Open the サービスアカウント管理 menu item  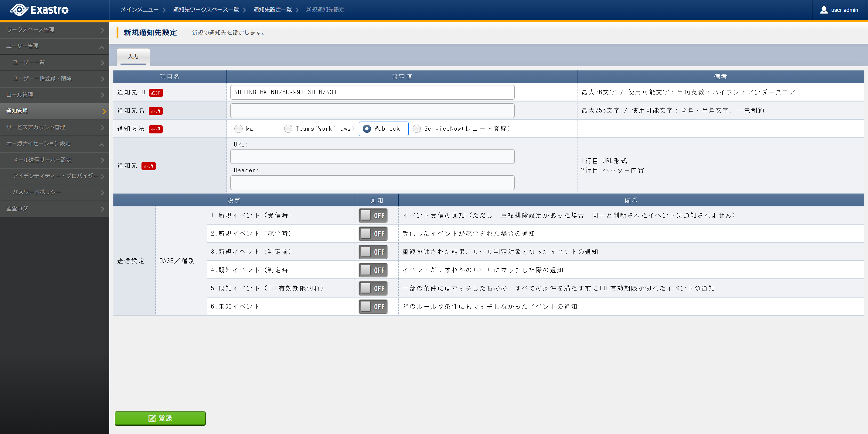[x=36, y=127]
